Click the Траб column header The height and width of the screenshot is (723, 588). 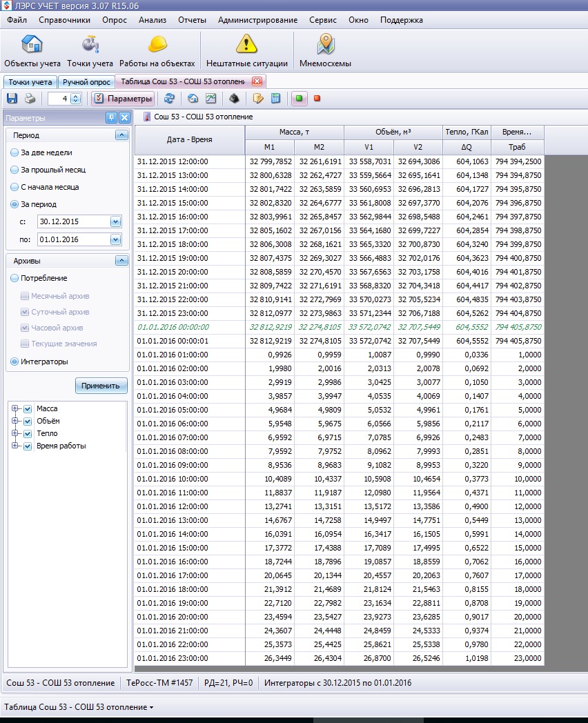(x=517, y=147)
